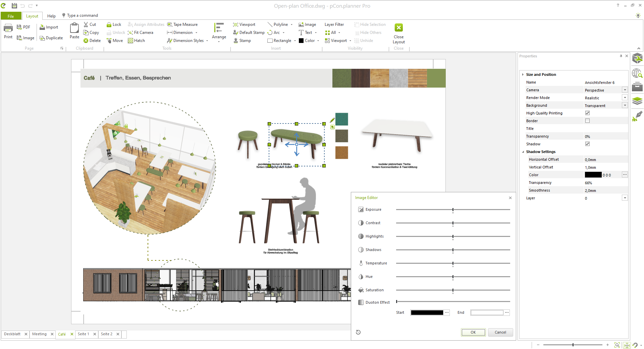Enable the Border checkbox
This screenshot has width=644, height=349.
(x=587, y=121)
